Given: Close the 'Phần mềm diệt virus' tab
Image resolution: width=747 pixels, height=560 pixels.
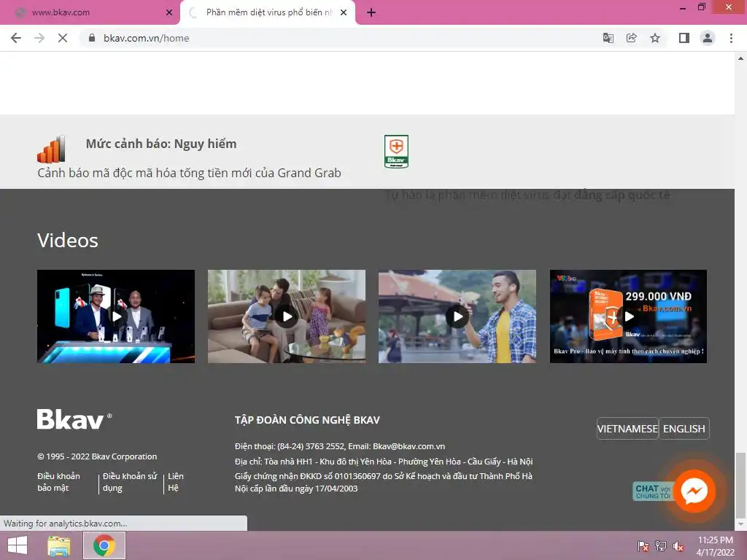Looking at the screenshot, I should tap(344, 13).
